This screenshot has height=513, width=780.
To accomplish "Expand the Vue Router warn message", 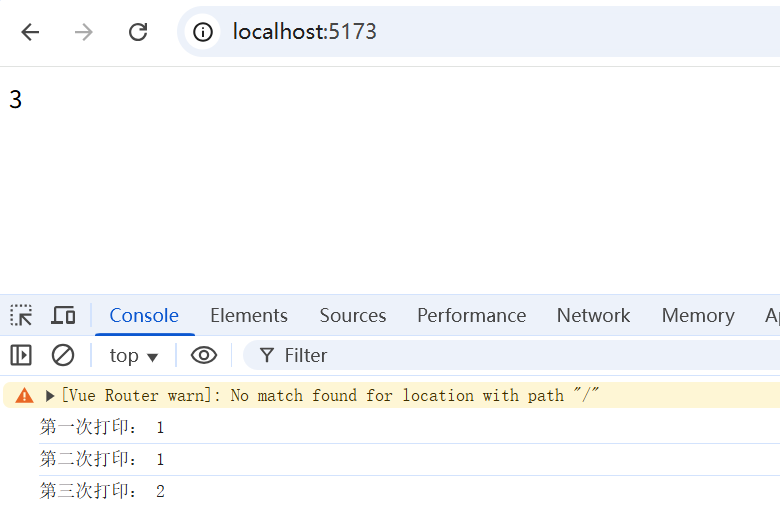I will pos(49,396).
